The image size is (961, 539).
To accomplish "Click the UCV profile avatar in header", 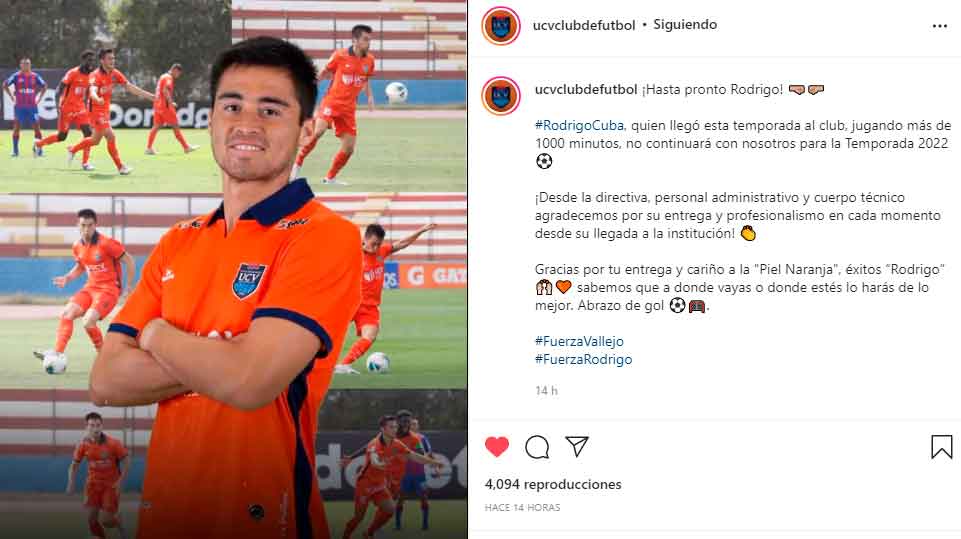I will point(501,26).
